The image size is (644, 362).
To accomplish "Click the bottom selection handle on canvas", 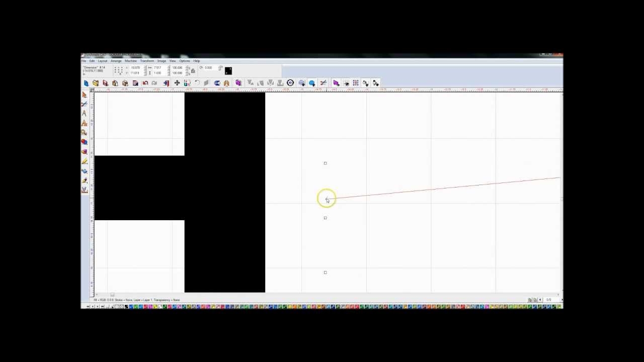I will tap(325, 273).
